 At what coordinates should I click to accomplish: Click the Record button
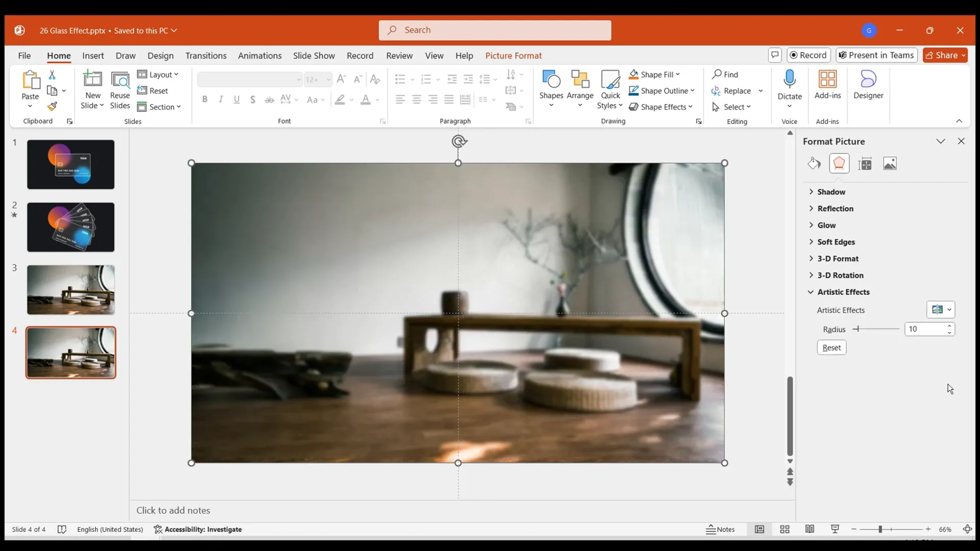808,55
